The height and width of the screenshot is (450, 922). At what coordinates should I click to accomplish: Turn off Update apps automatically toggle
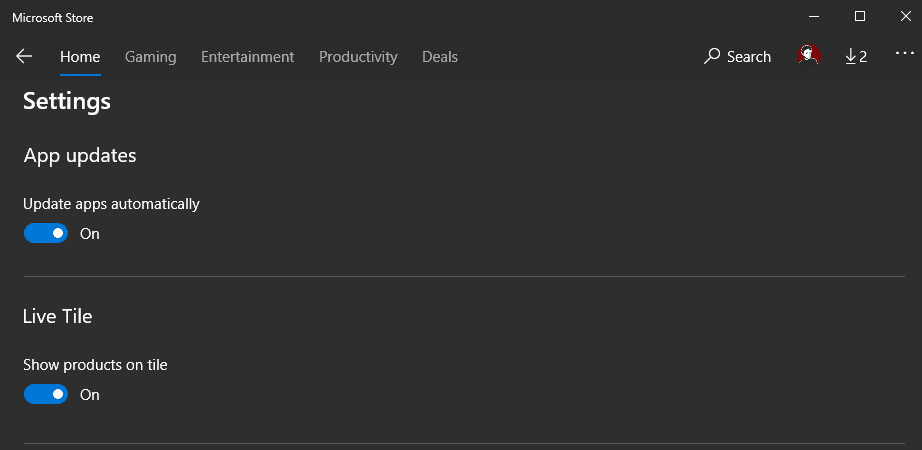(x=46, y=233)
